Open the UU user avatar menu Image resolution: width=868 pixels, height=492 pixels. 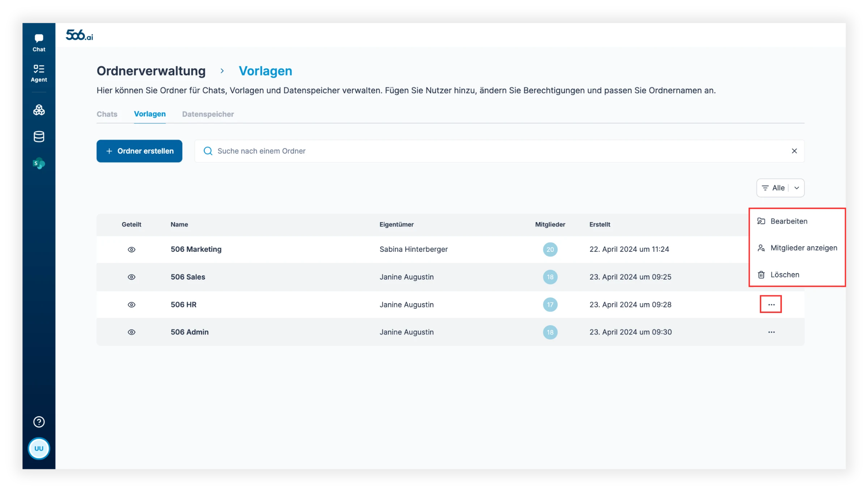39,449
